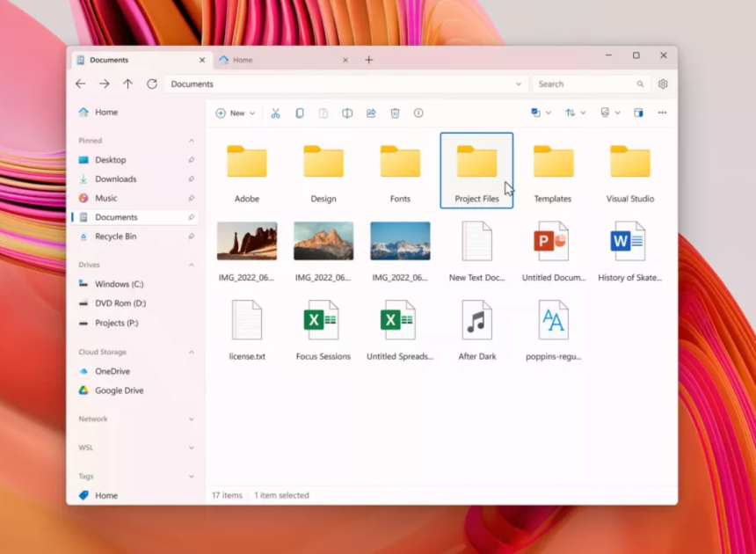The image size is (756, 554).
Task: Select the Fonts folder
Action: tap(400, 171)
